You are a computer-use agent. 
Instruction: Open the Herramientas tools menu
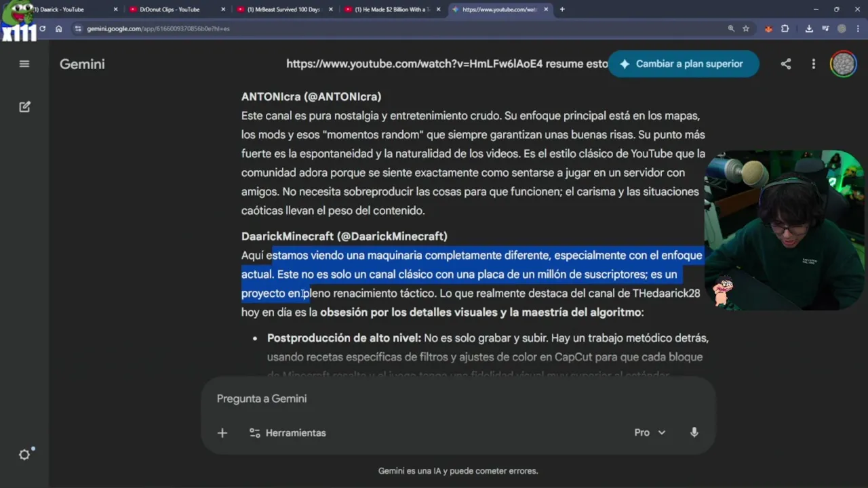click(x=288, y=432)
